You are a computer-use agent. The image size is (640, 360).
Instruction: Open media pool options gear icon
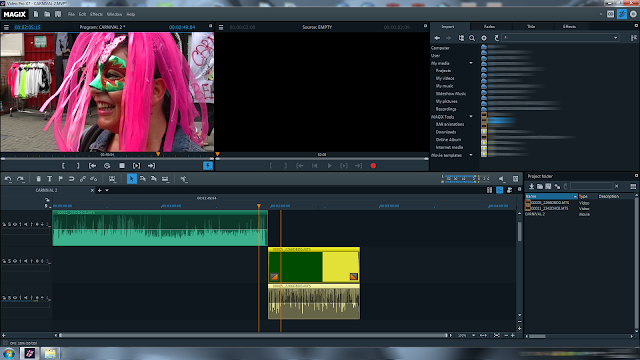point(484,38)
